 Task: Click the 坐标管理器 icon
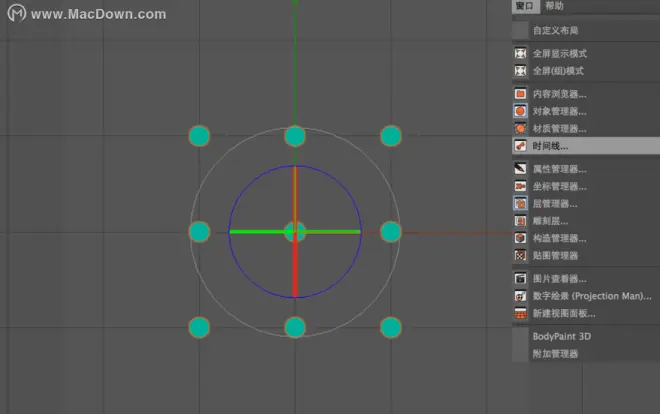(x=521, y=186)
